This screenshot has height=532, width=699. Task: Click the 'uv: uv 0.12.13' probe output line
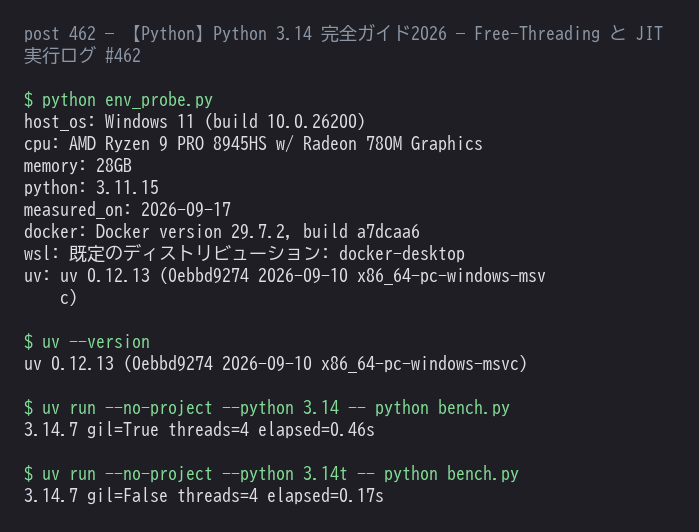coord(284,276)
